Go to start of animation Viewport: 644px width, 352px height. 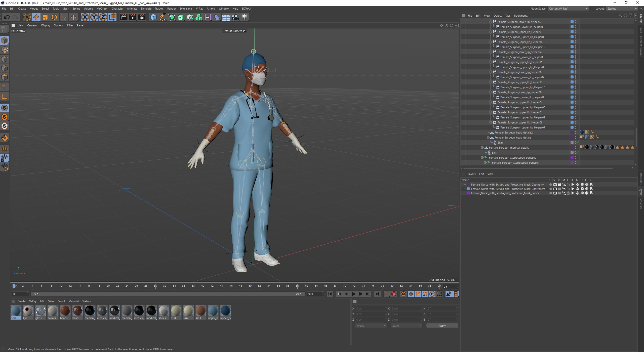coord(330,294)
